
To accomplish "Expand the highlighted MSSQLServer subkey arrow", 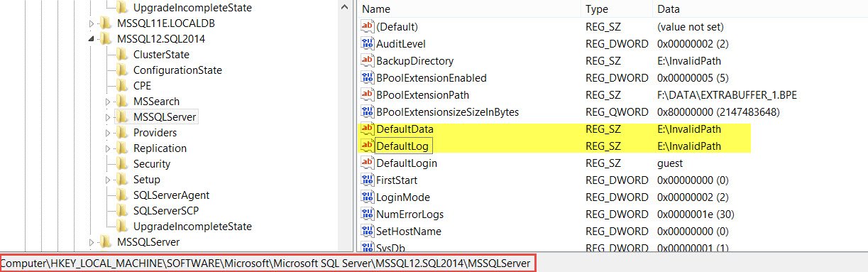I will pyautogui.click(x=108, y=117).
